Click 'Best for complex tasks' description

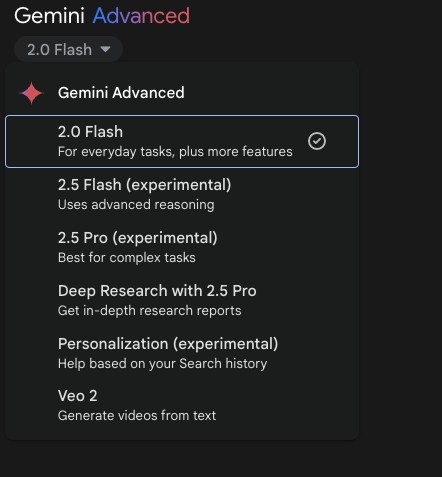[127, 258]
